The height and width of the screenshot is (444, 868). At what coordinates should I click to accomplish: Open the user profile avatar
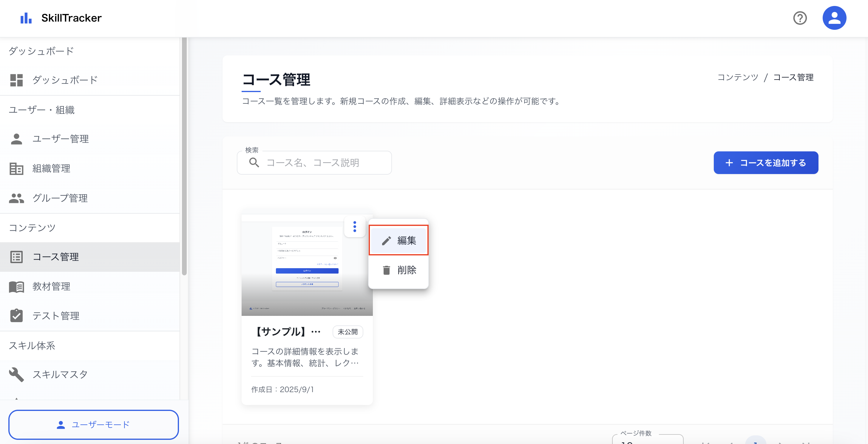point(835,18)
